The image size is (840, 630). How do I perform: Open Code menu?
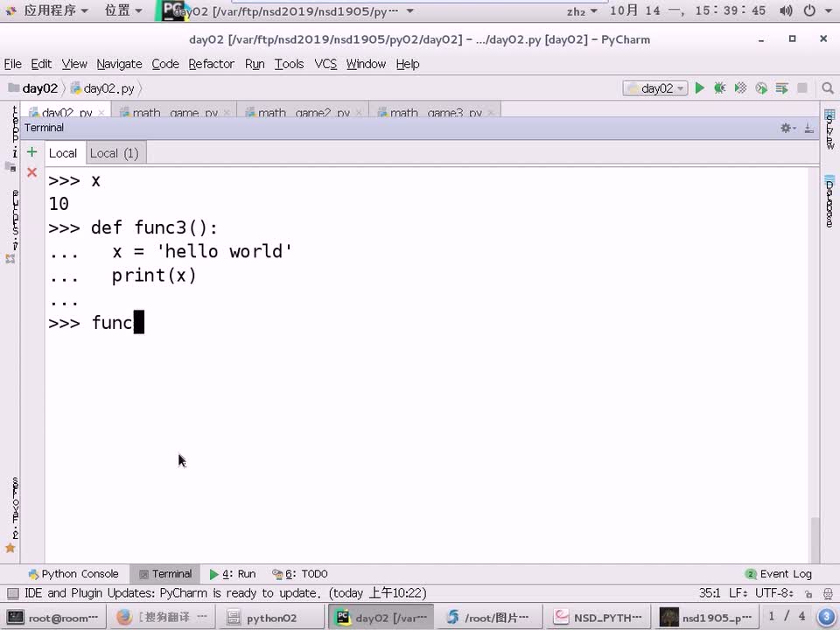coord(165,64)
